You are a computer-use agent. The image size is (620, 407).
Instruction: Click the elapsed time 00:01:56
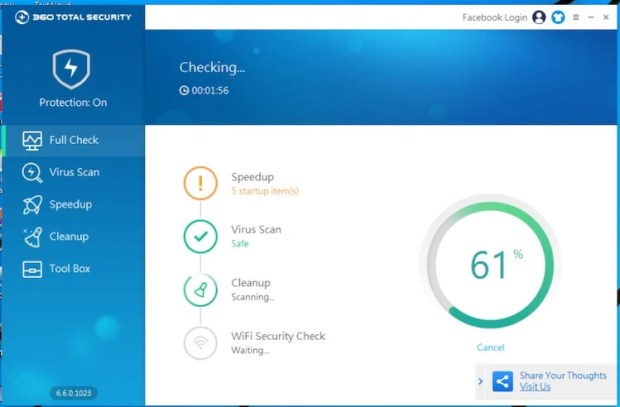coord(210,90)
